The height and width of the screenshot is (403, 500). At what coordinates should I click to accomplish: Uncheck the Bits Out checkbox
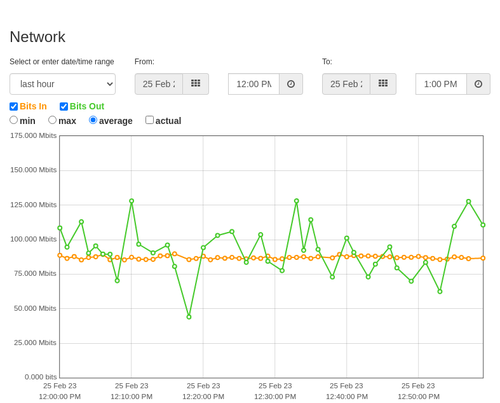tap(64, 106)
